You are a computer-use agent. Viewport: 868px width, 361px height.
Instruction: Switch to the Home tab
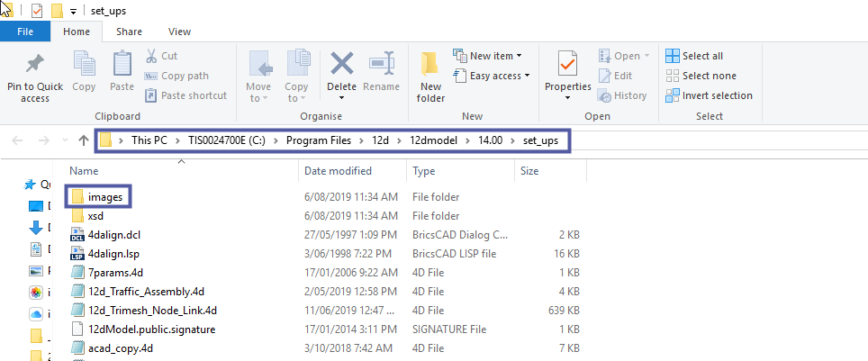pos(77,32)
